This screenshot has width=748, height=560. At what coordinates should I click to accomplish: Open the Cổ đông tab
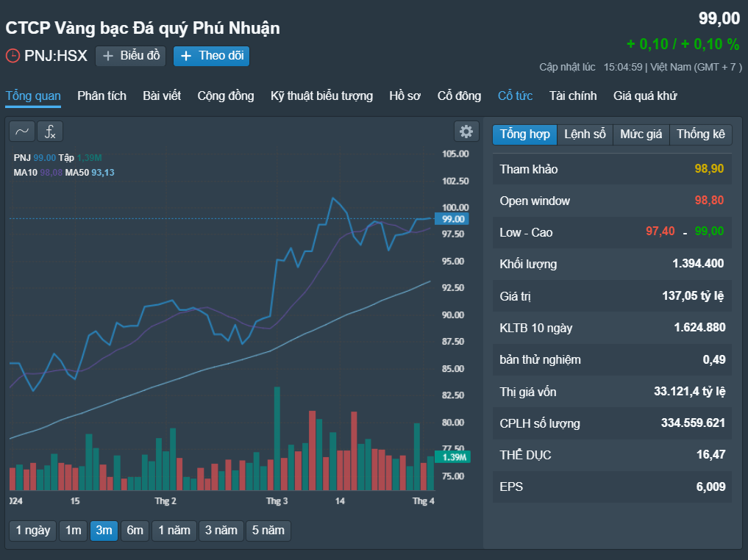(459, 96)
